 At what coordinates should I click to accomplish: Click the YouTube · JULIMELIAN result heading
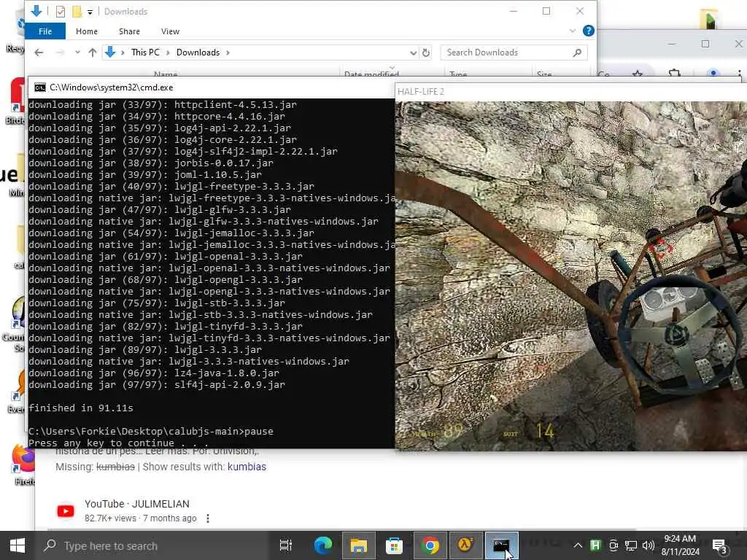[x=136, y=504]
